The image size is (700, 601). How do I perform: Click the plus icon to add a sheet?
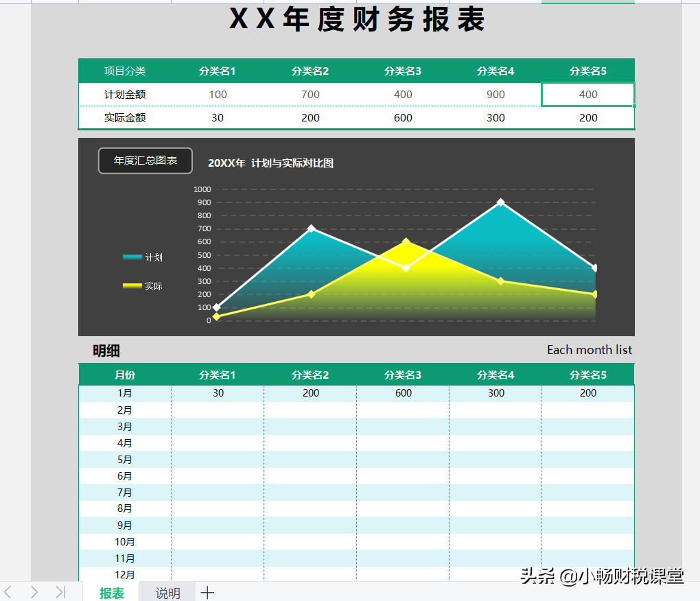point(207,591)
